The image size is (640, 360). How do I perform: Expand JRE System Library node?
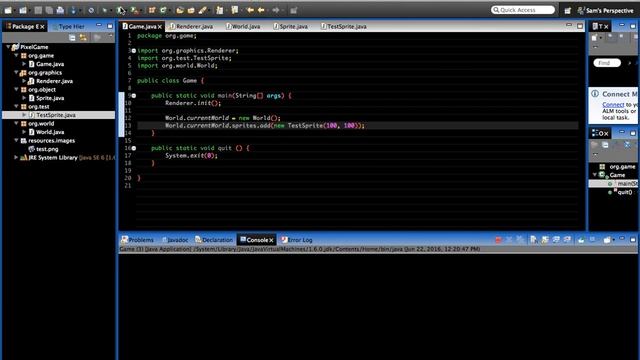point(16,158)
